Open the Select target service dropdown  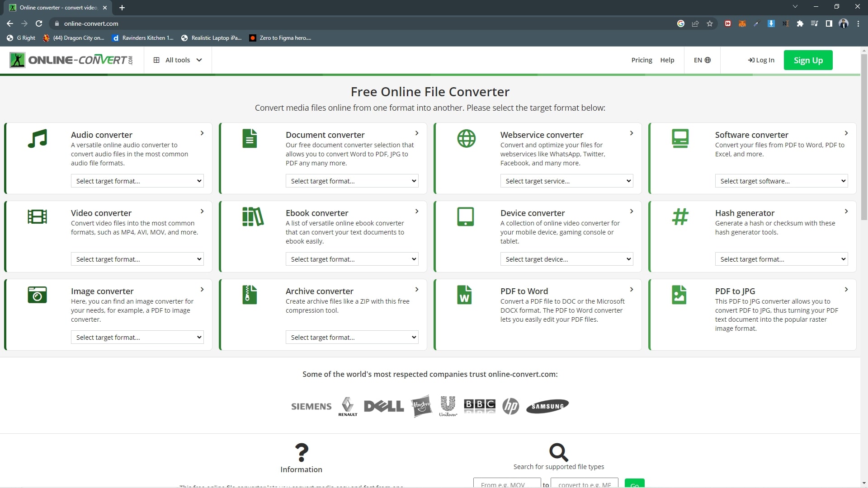566,181
